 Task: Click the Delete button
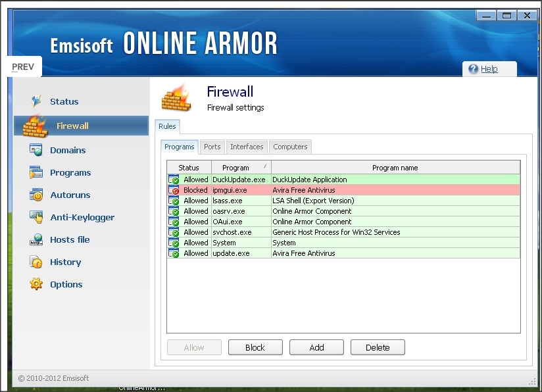point(378,347)
